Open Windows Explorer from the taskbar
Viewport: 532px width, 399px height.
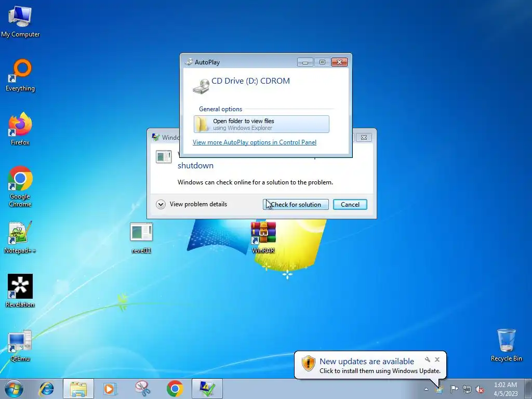tap(78, 389)
